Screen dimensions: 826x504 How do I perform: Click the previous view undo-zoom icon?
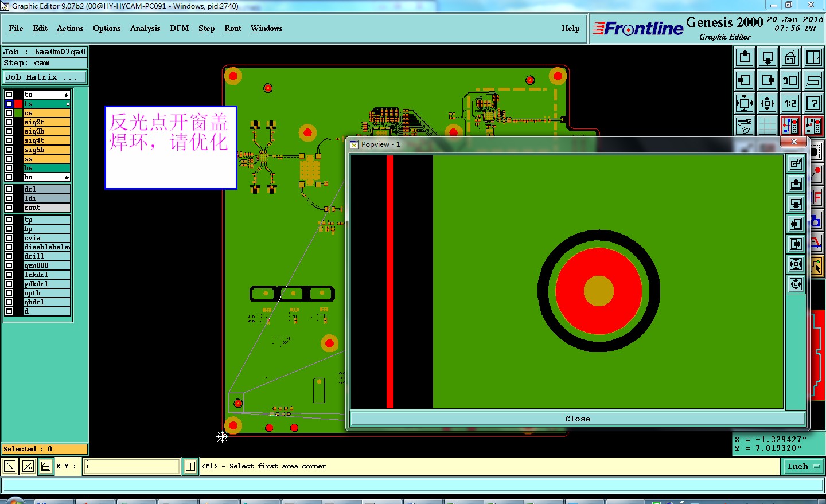790,80
